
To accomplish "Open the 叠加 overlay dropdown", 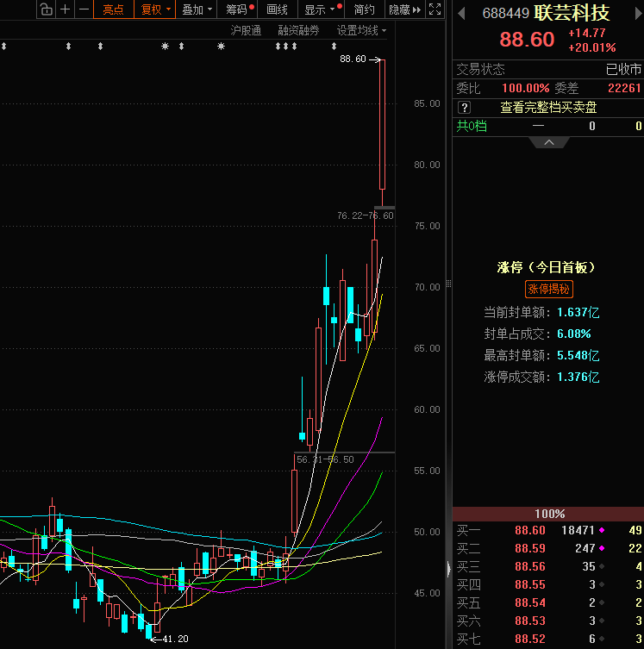I will click(x=197, y=9).
